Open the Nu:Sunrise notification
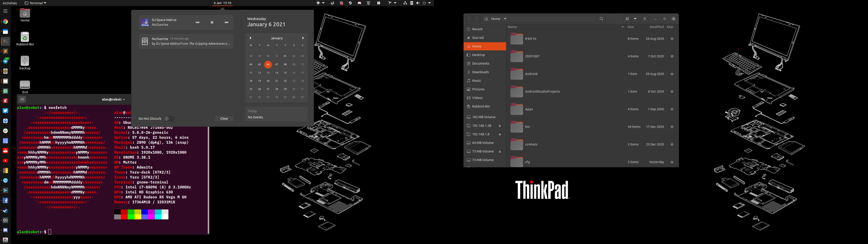The height and width of the screenshot is (244, 868). [186, 41]
